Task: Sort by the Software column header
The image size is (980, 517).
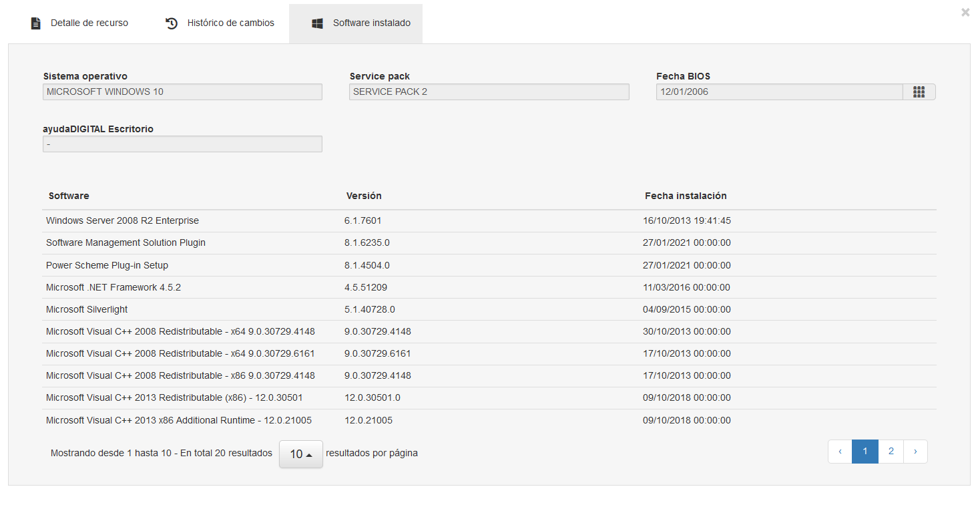Action: tap(69, 196)
